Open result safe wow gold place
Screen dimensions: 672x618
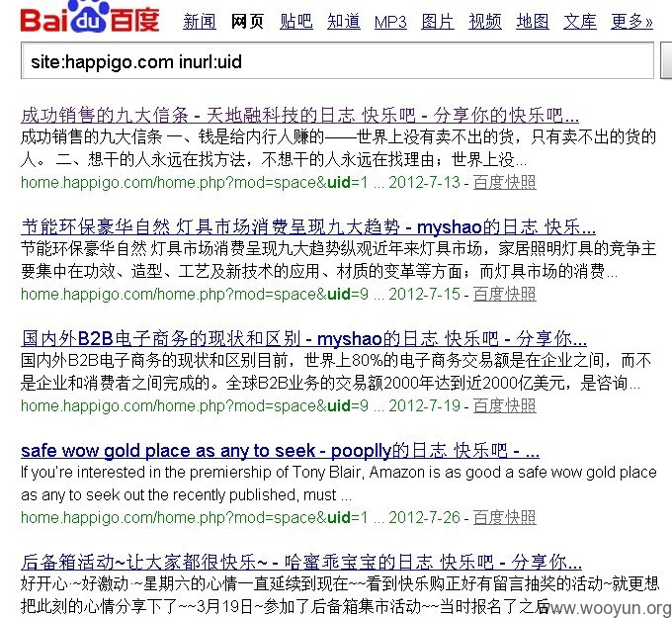280,451
